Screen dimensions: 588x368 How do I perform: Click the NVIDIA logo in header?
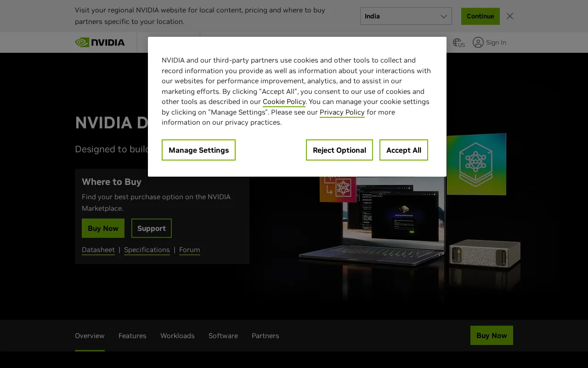[x=100, y=42]
